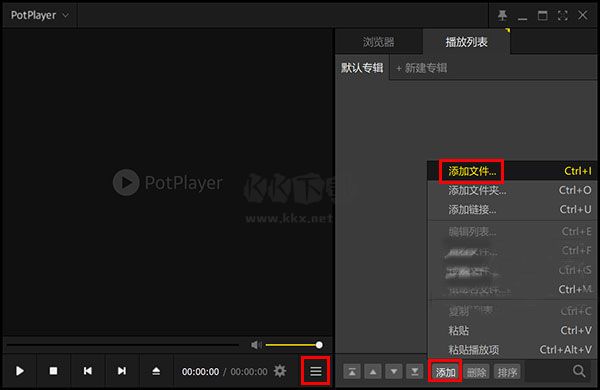Move the selected item to the bottom
The height and width of the screenshot is (390, 600).
pos(414,372)
